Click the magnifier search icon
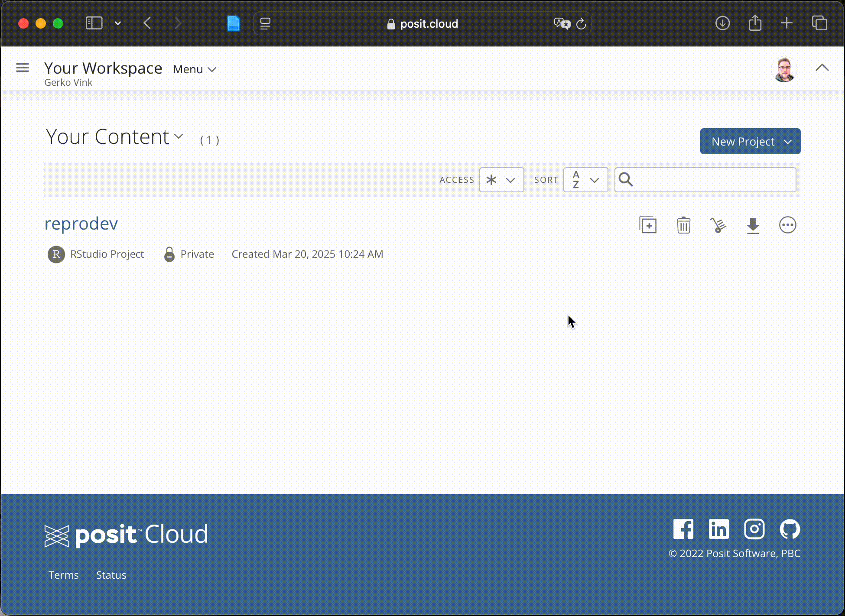Viewport: 845px width, 616px height. click(626, 179)
